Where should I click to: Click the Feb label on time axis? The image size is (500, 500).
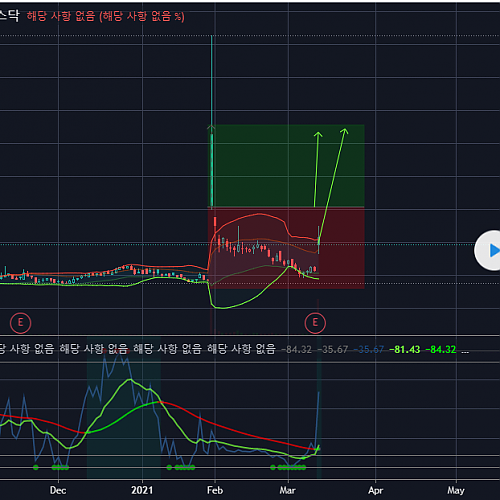pyautogui.click(x=215, y=490)
